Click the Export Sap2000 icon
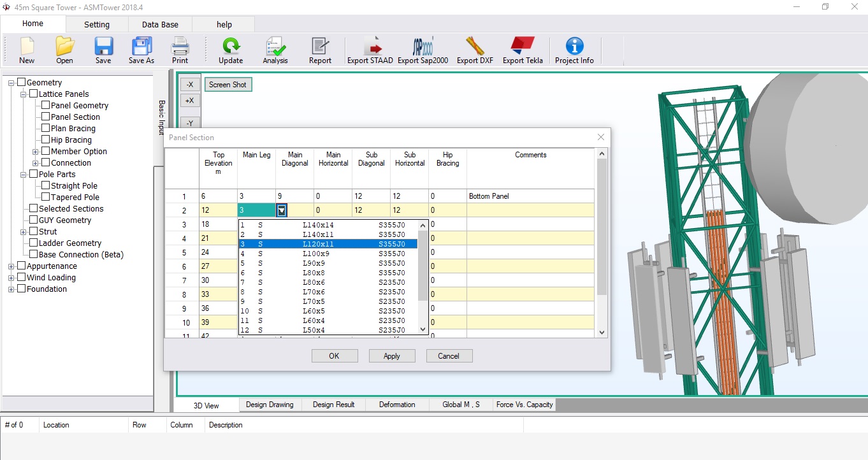This screenshot has width=868, height=460. coord(423,50)
